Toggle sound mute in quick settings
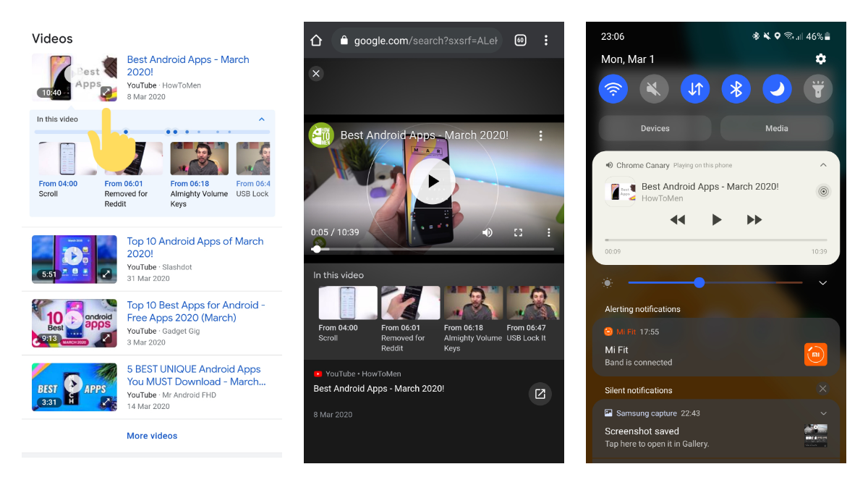Screen dimensions: 868x485 [x=654, y=89]
